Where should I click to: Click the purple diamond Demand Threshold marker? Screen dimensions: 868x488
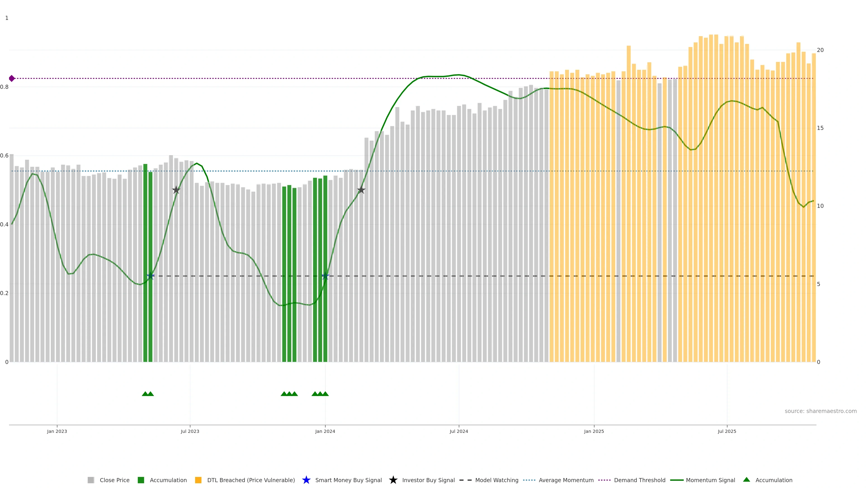[x=12, y=78]
